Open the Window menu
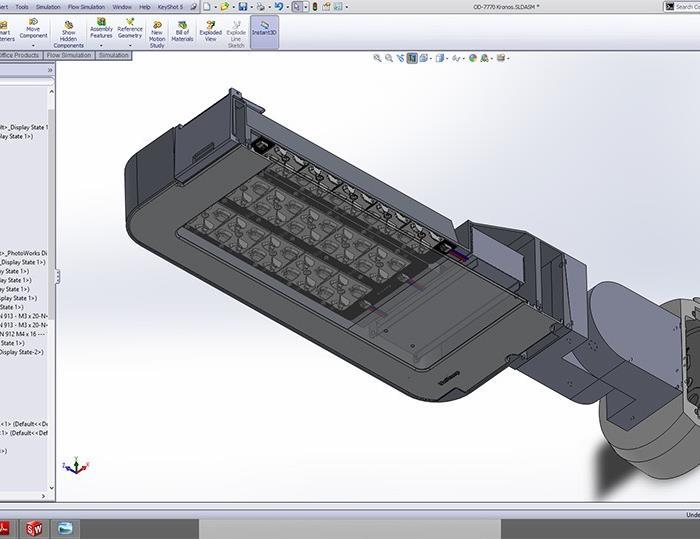This screenshot has width=700, height=539. coord(122,7)
